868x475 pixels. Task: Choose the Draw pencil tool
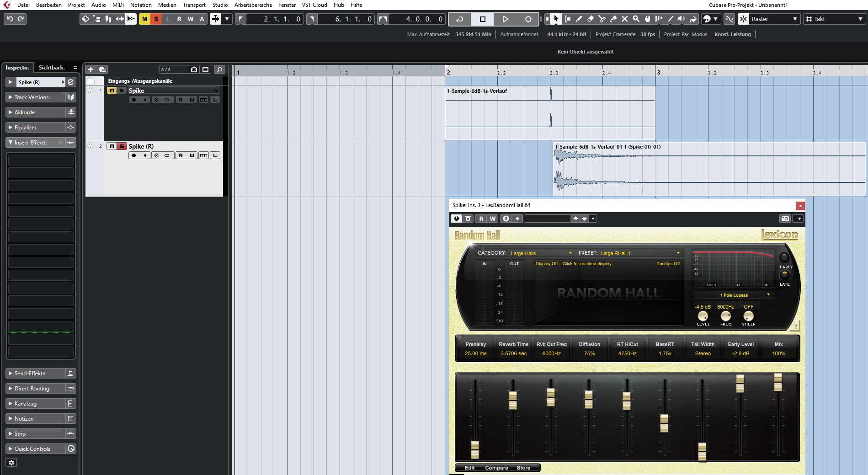coord(579,19)
